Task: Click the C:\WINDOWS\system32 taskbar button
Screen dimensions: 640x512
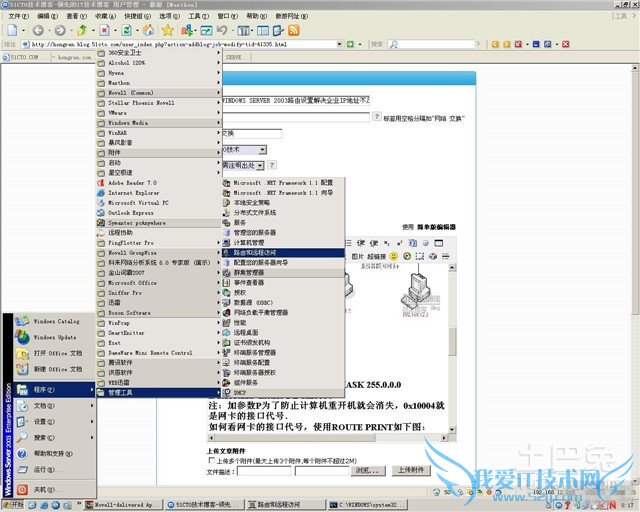Action: click(368, 505)
